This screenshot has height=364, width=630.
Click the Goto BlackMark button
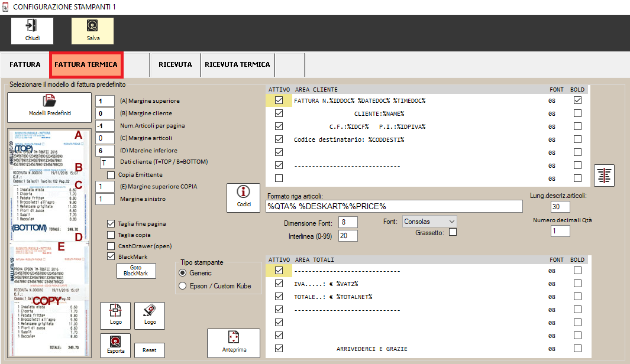click(136, 271)
